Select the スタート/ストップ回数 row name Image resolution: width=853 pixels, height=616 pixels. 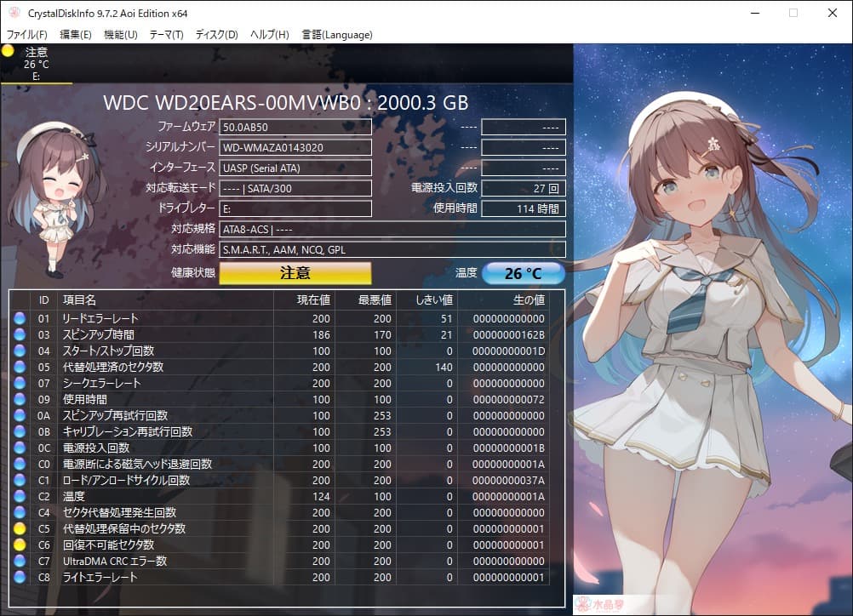pos(108,351)
